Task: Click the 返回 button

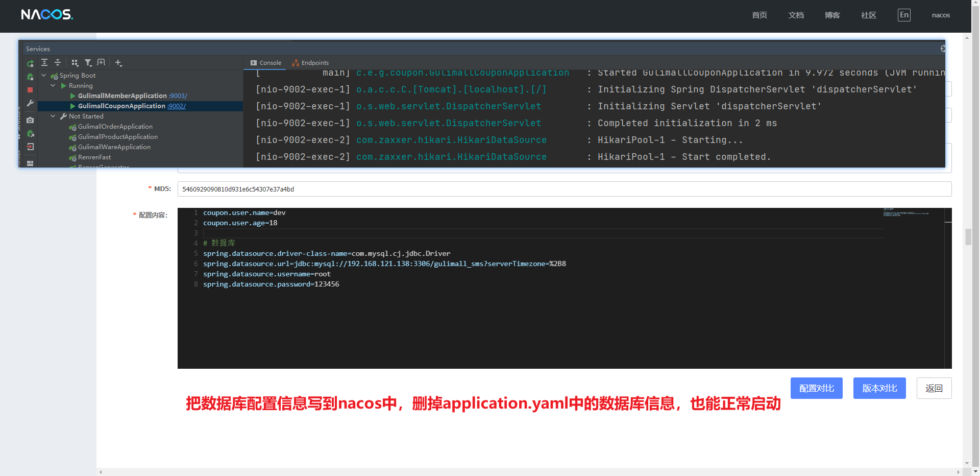Action: coord(934,388)
